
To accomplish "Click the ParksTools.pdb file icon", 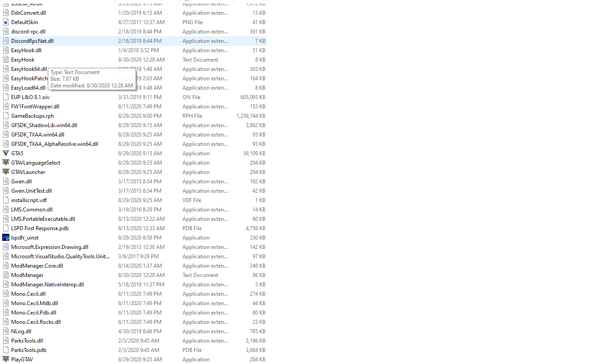I will (x=6, y=350).
